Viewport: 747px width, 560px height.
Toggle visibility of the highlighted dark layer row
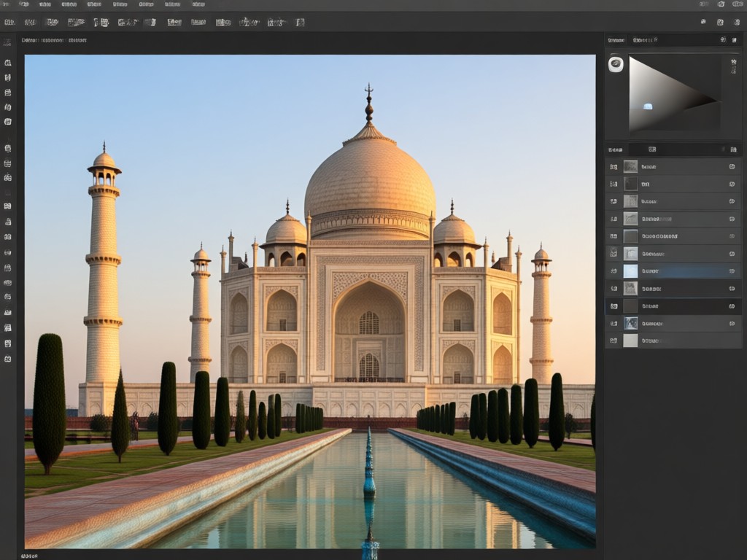click(614, 306)
